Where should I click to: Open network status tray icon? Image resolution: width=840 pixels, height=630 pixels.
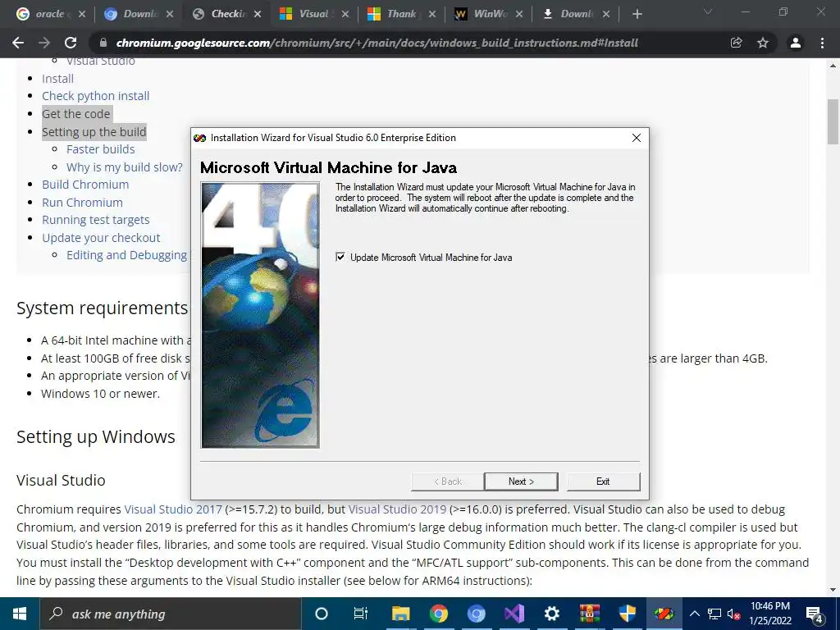pyautogui.click(x=714, y=614)
